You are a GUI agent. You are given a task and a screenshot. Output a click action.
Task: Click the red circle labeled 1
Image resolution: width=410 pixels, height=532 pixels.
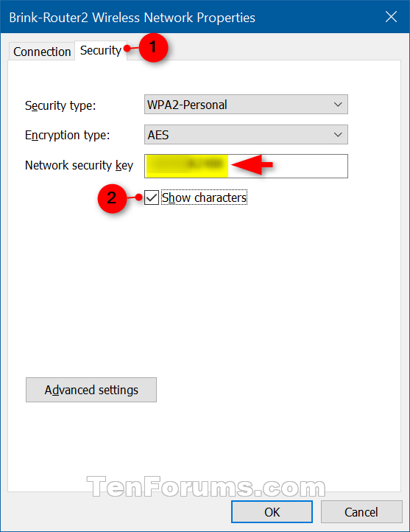[154, 47]
